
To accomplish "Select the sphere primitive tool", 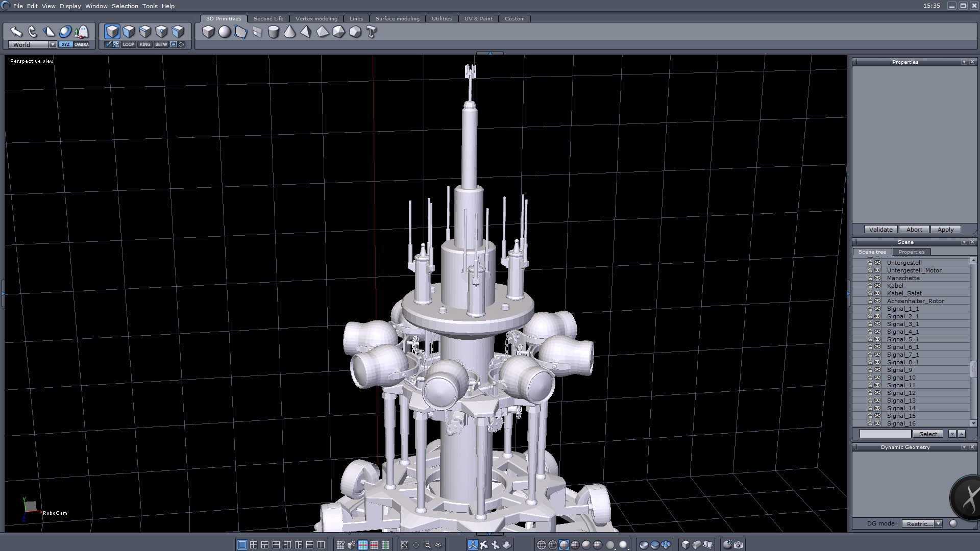I will 225,32.
